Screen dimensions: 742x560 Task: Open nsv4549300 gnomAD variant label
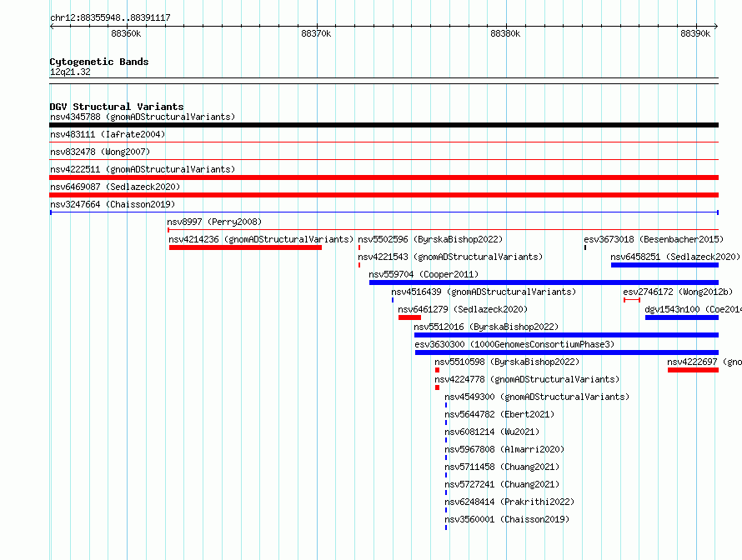[537, 397]
